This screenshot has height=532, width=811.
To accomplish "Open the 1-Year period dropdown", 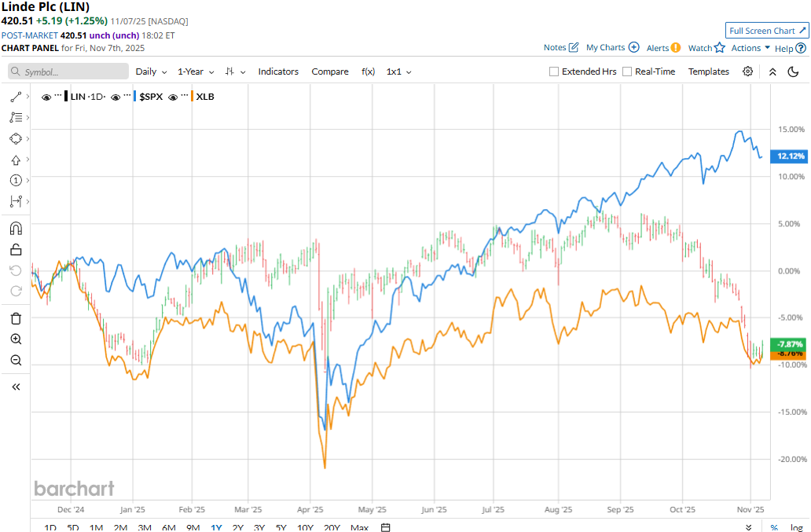I will coord(196,72).
